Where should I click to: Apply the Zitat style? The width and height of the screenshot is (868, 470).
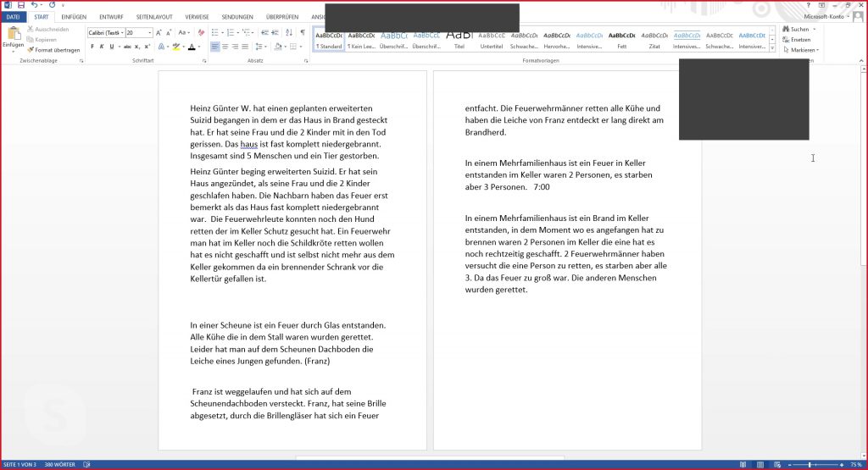click(654, 39)
